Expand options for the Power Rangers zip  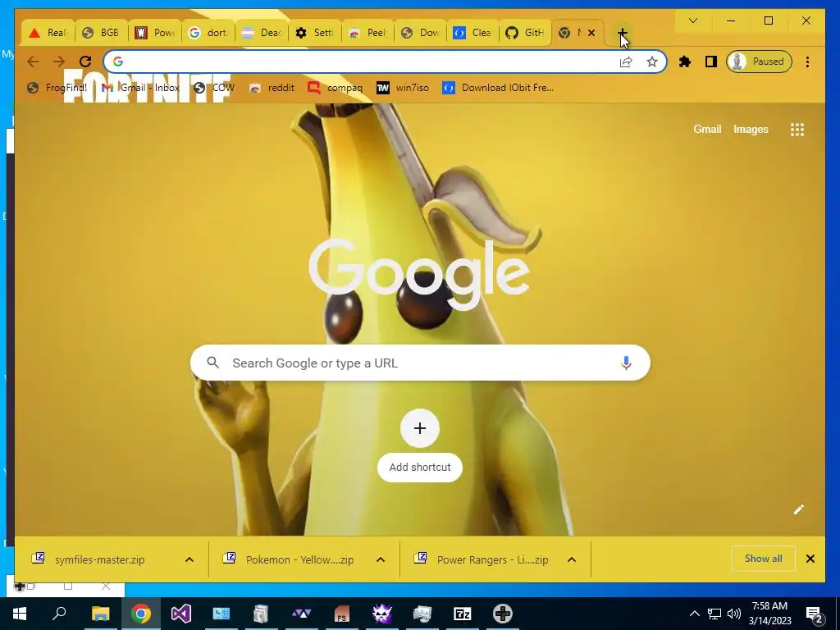(x=572, y=559)
